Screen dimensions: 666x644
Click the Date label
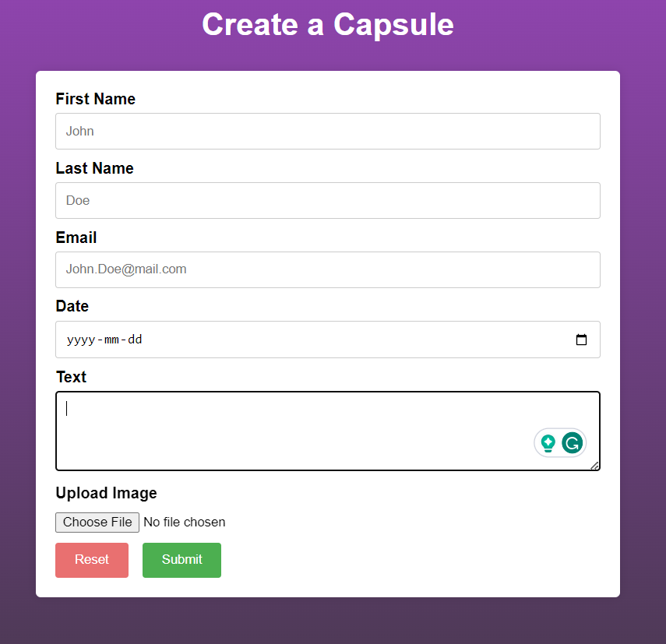pyautogui.click(x=72, y=306)
